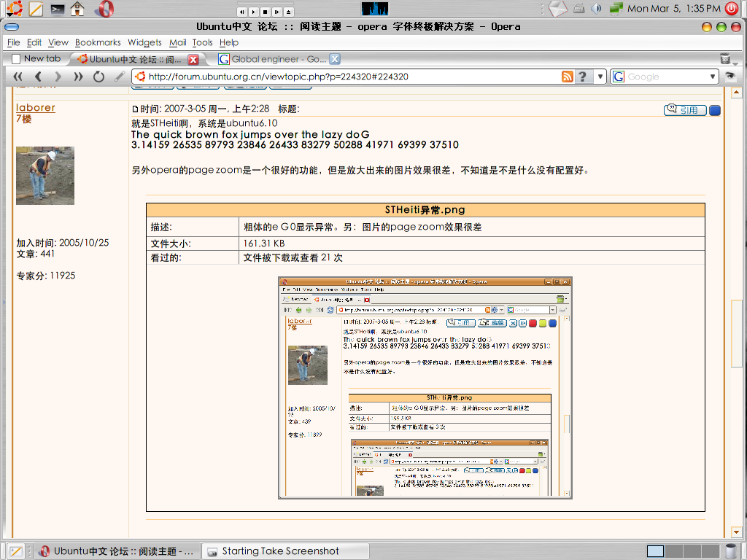Image resolution: width=747 pixels, height=560 pixels.
Task: Open the Tools menu
Action: pyautogui.click(x=203, y=42)
